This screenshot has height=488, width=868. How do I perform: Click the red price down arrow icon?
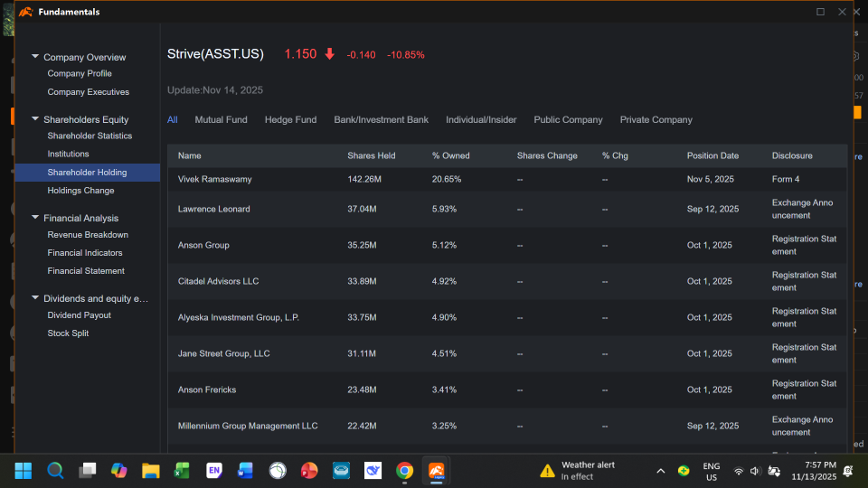329,53
